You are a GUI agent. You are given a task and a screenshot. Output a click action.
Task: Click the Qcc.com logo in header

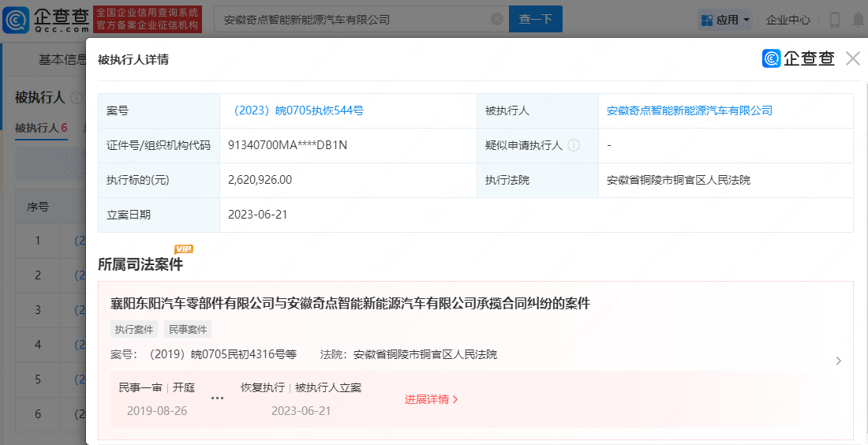(x=46, y=20)
